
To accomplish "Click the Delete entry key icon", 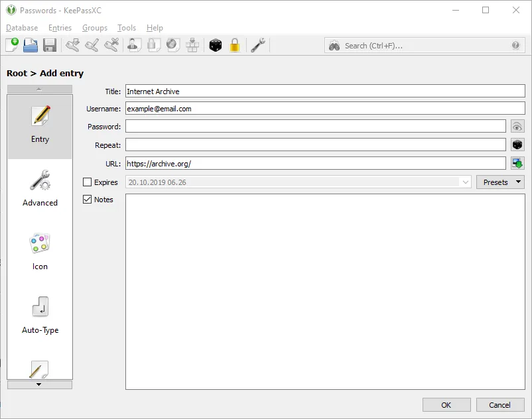I will click(111, 45).
